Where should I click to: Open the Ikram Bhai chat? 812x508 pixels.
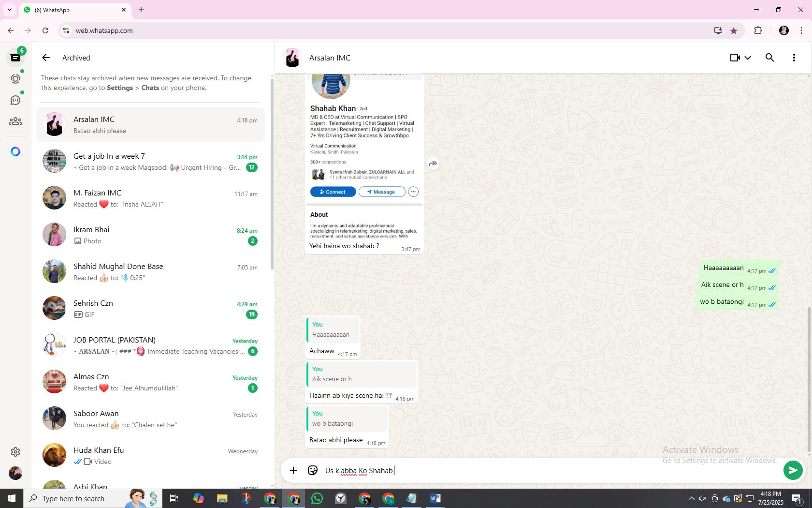tap(150, 235)
